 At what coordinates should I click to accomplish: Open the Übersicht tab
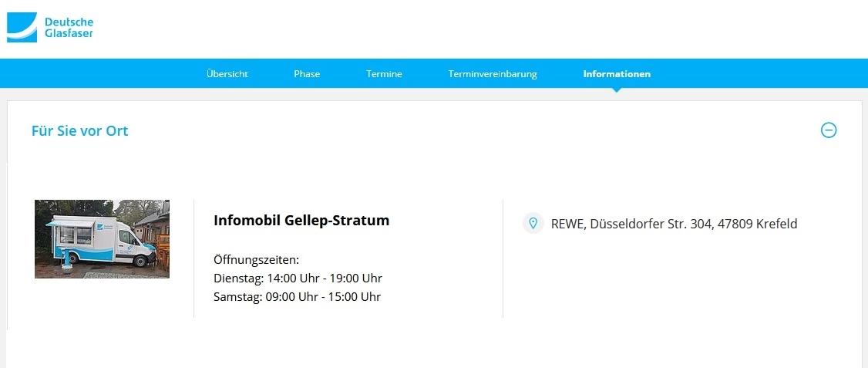227,74
